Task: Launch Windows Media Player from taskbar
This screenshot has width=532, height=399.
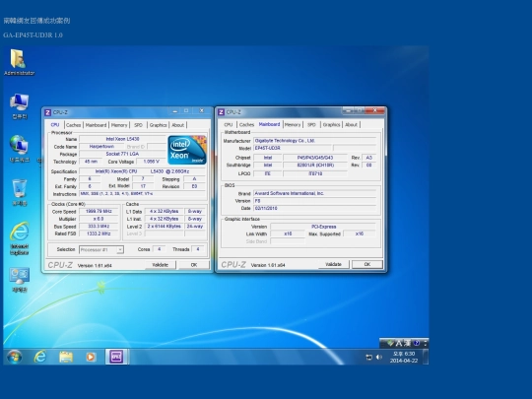Action: (x=91, y=357)
